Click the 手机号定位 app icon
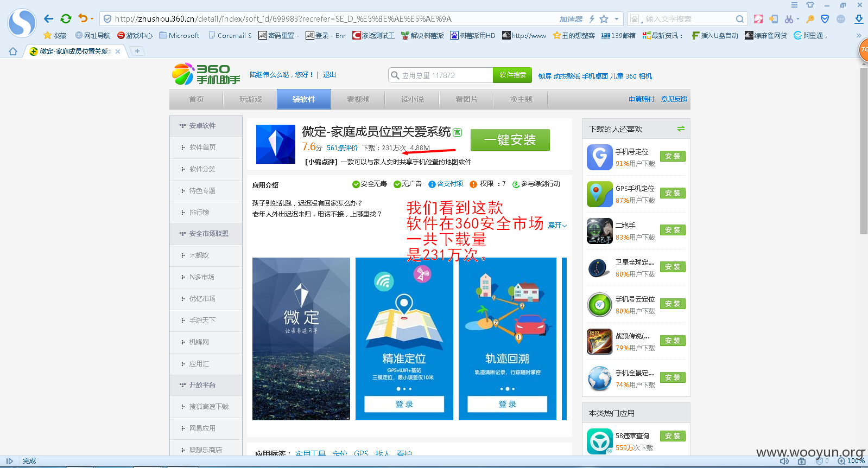This screenshot has width=868, height=468. [x=600, y=157]
